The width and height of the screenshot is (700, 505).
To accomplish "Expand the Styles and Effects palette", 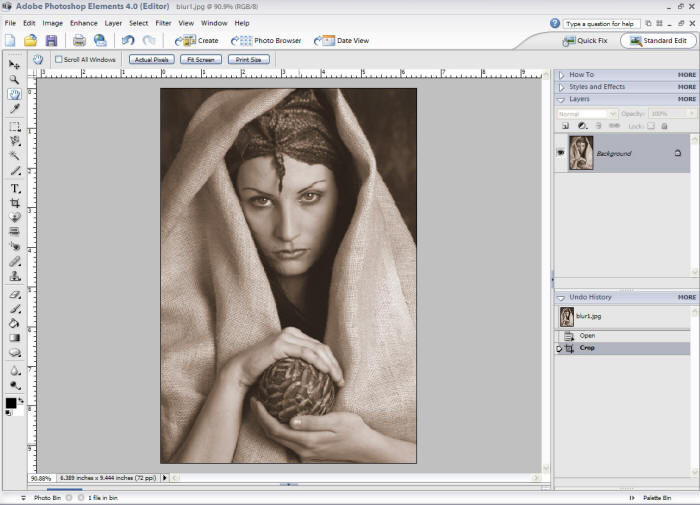I will pos(562,87).
